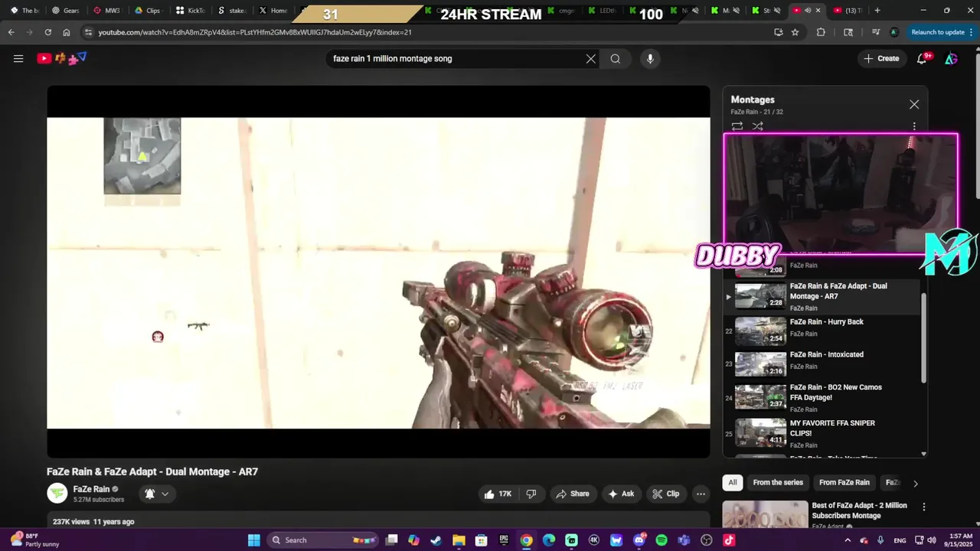Open Microsoft Edge from taskbar
980x551 pixels.
pos(549,540)
